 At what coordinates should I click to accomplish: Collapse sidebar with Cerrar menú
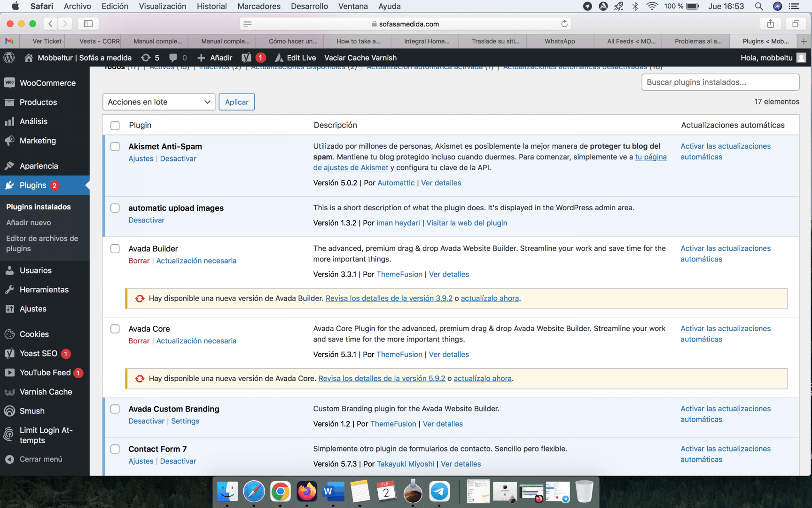click(45, 459)
